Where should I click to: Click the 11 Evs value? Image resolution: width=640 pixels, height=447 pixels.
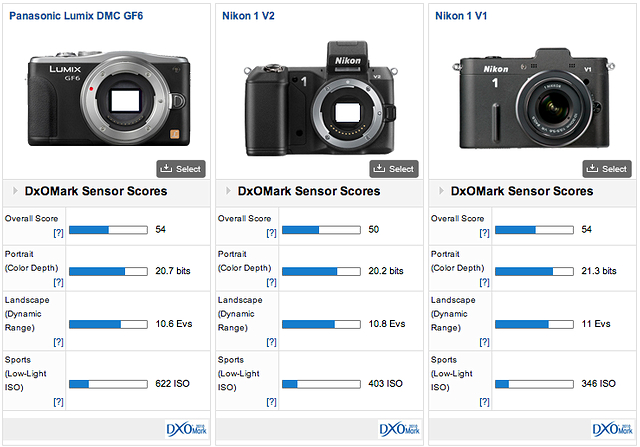(596, 324)
